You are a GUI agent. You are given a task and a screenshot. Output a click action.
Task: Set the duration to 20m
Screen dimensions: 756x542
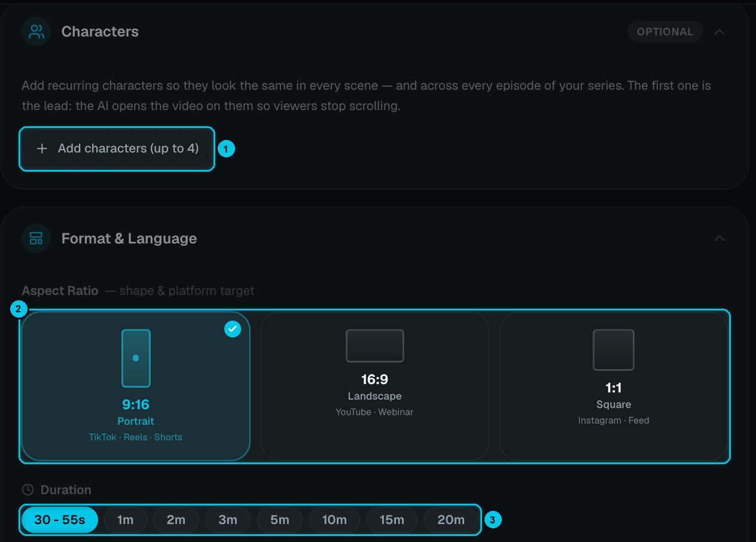pos(451,520)
